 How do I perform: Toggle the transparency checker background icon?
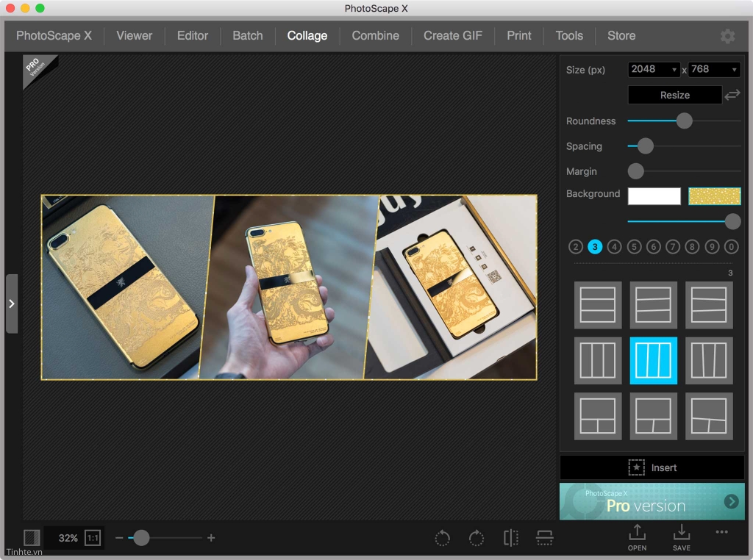(x=32, y=537)
